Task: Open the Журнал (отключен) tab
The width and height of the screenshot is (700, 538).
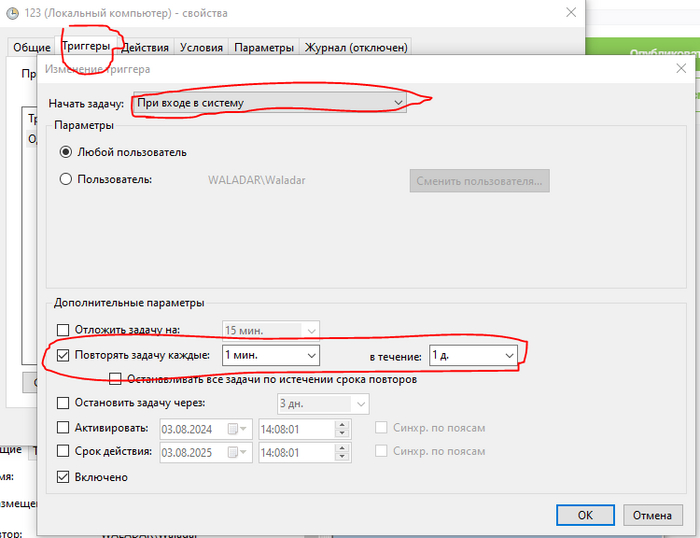Action: [x=356, y=47]
